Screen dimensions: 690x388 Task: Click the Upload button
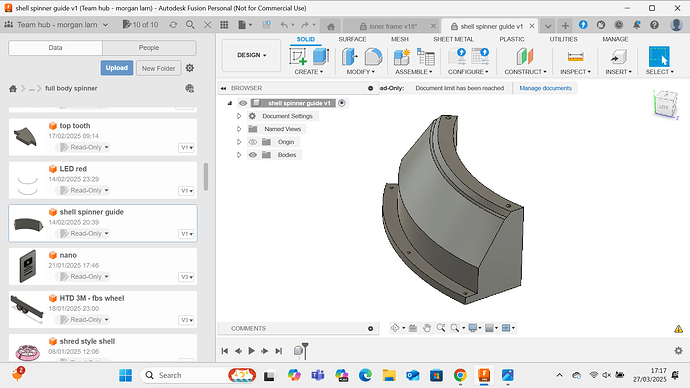(x=117, y=68)
